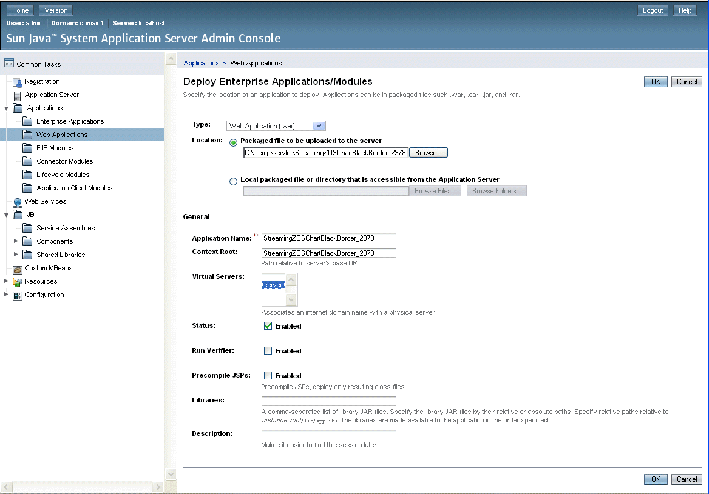Click the local packaged file path field

(x=326, y=191)
